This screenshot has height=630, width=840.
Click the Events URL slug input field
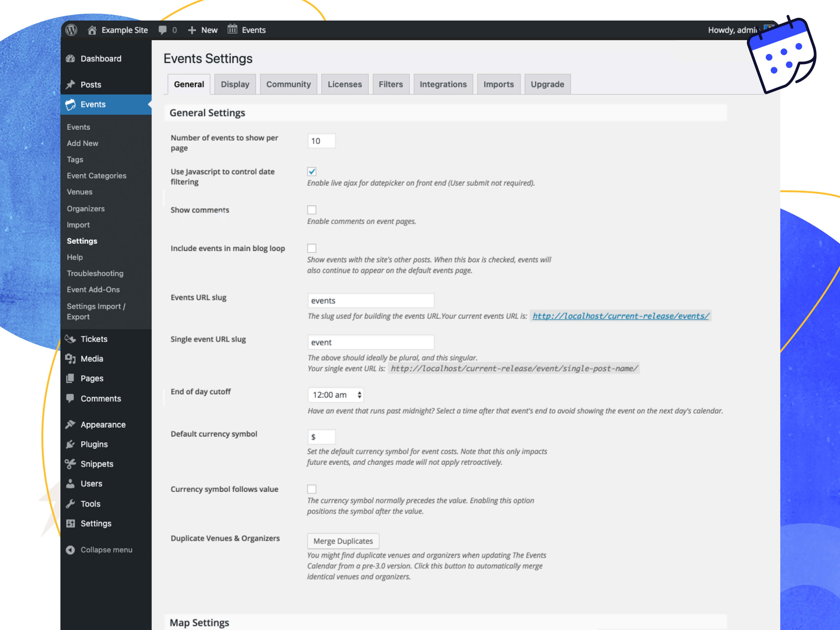[371, 301]
